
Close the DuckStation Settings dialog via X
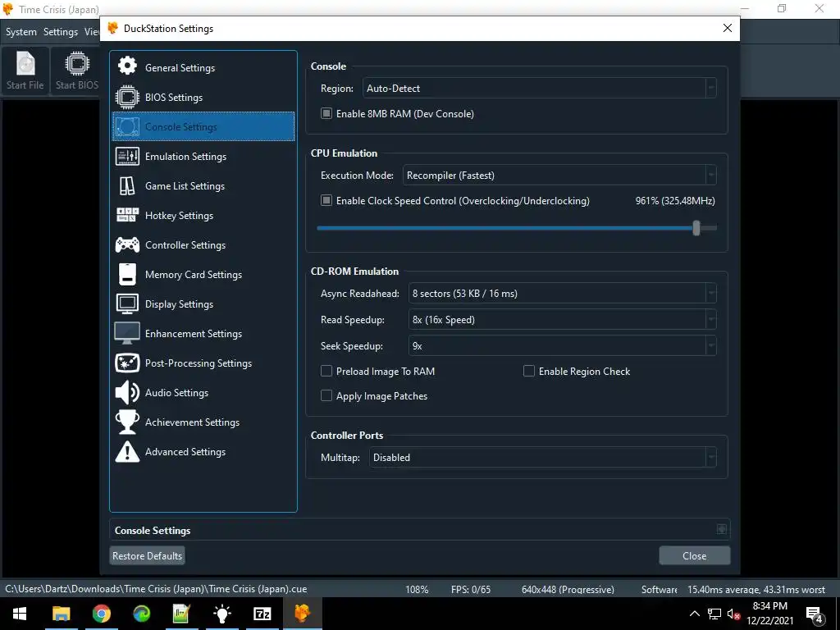point(727,28)
